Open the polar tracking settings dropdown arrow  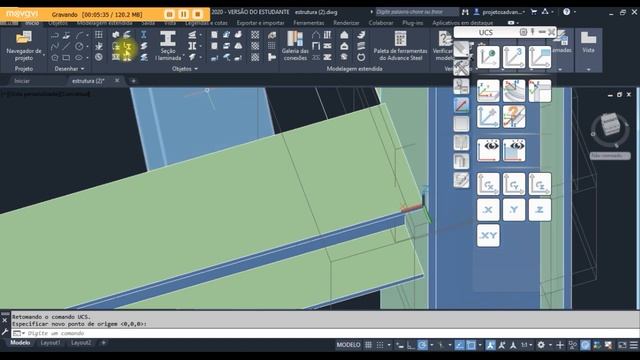tap(432, 345)
